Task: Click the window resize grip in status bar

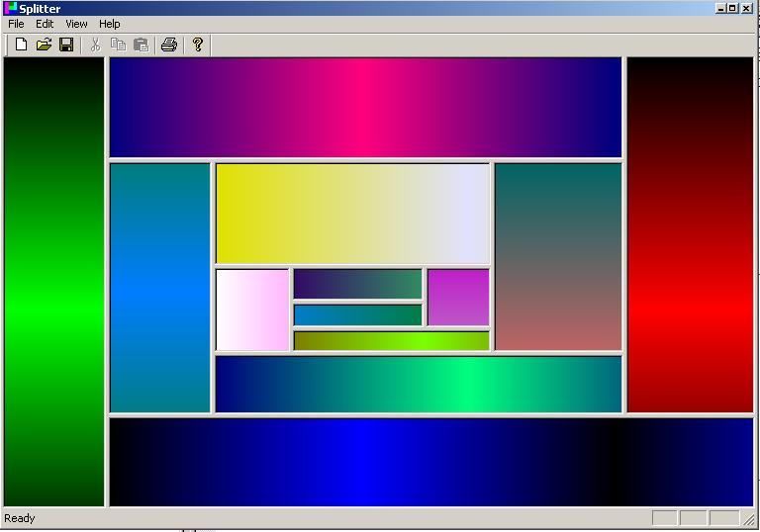Action: [x=749, y=518]
